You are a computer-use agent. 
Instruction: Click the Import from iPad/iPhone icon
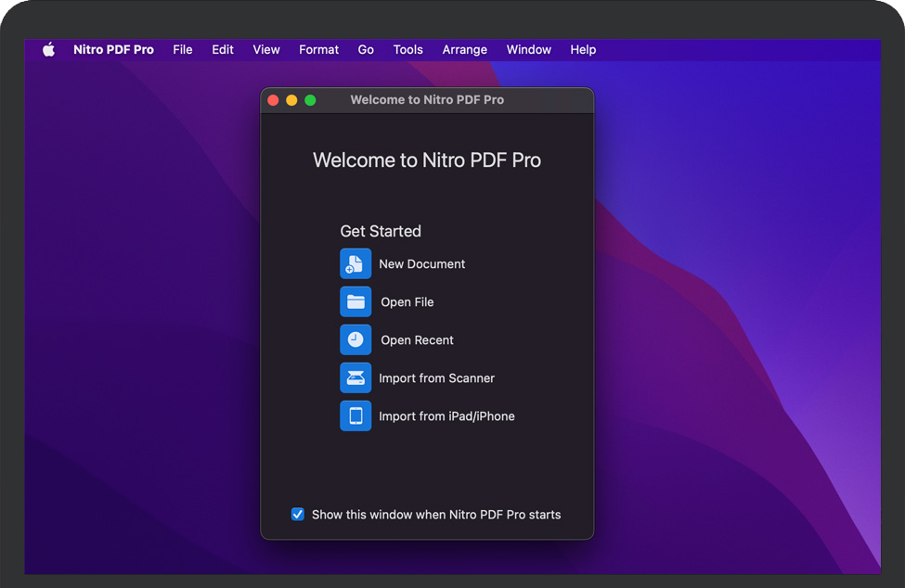tap(356, 416)
